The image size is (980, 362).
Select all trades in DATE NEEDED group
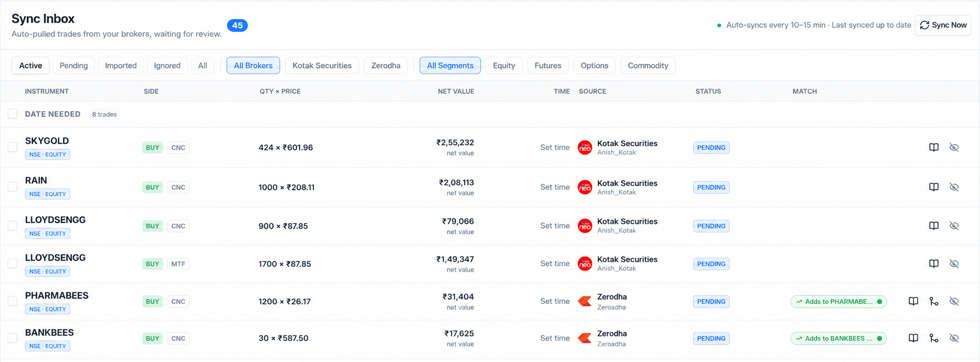click(13, 114)
